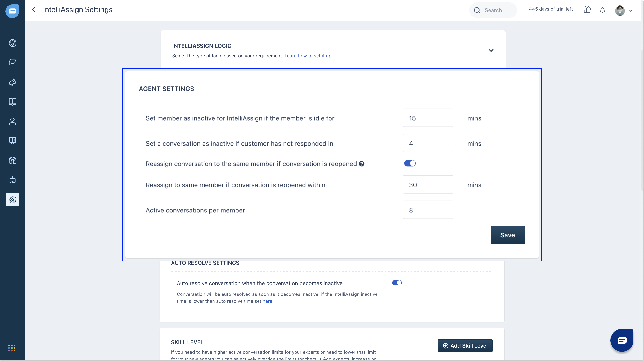Viewport: 644px width, 361px height.
Task: Click the help question mark icon
Action: (x=362, y=164)
